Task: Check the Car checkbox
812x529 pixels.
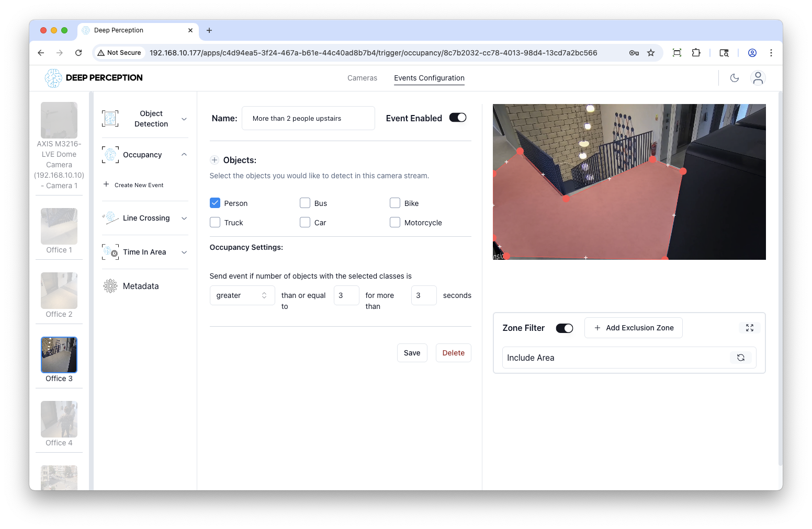Action: point(305,222)
